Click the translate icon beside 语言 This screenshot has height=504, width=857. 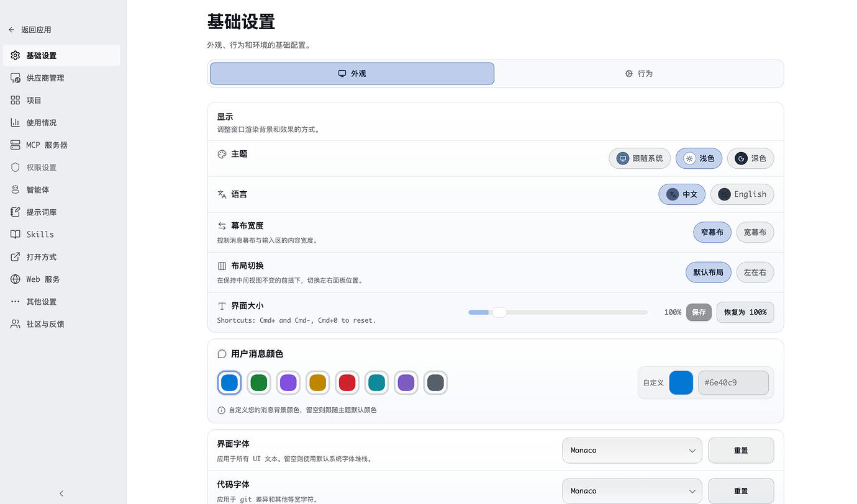tap(222, 194)
